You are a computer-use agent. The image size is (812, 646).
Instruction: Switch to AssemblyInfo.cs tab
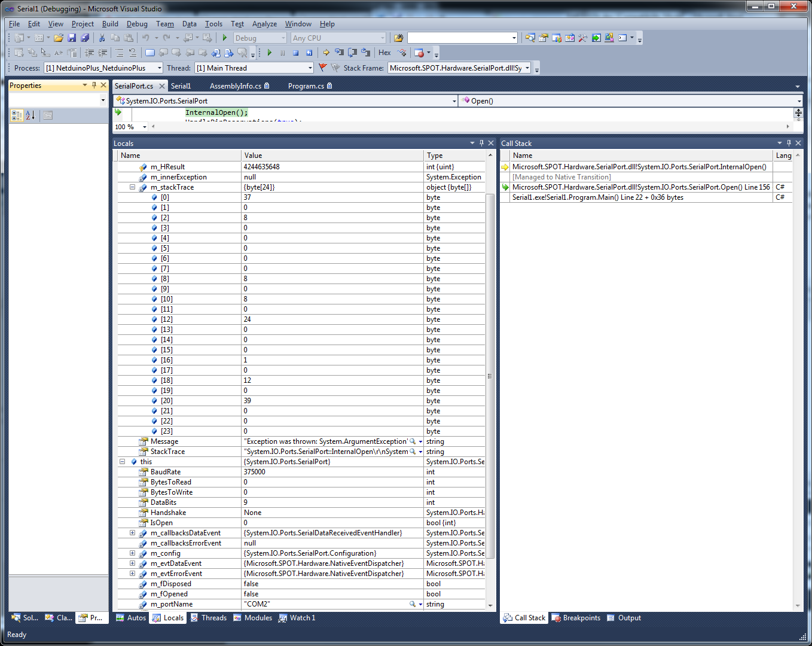tap(239, 86)
